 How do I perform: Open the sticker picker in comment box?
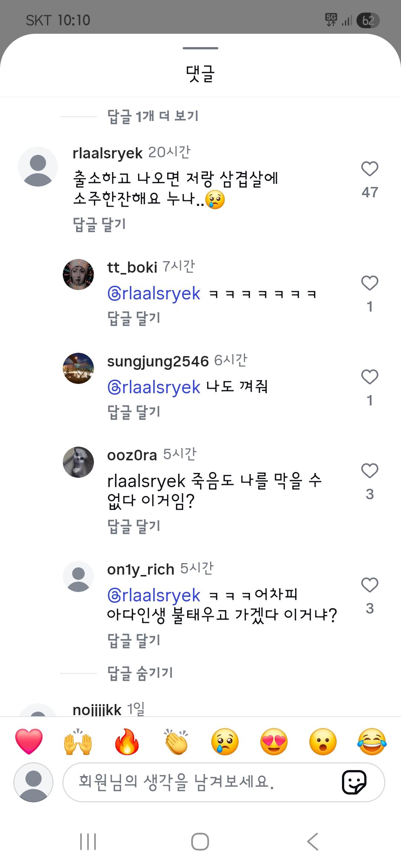point(354,782)
